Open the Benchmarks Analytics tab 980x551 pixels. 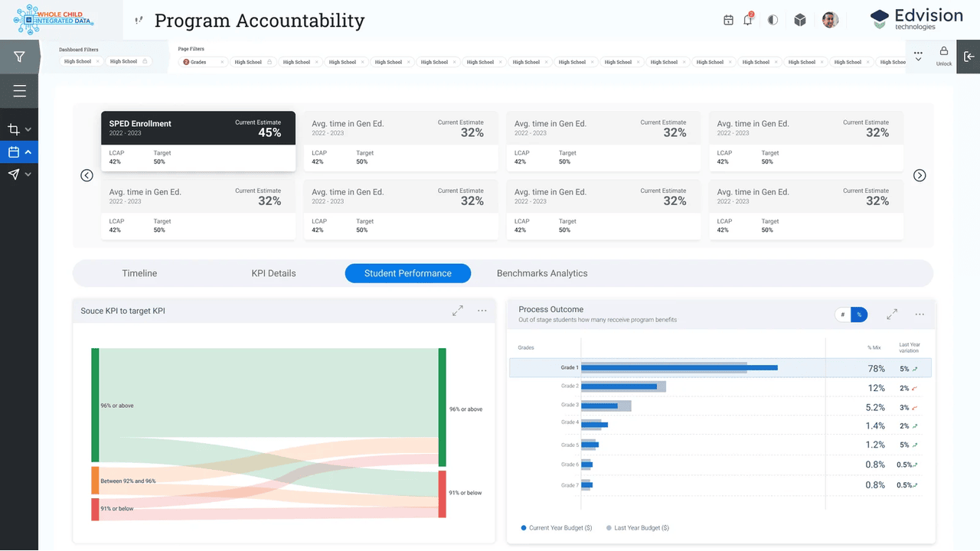coord(542,273)
